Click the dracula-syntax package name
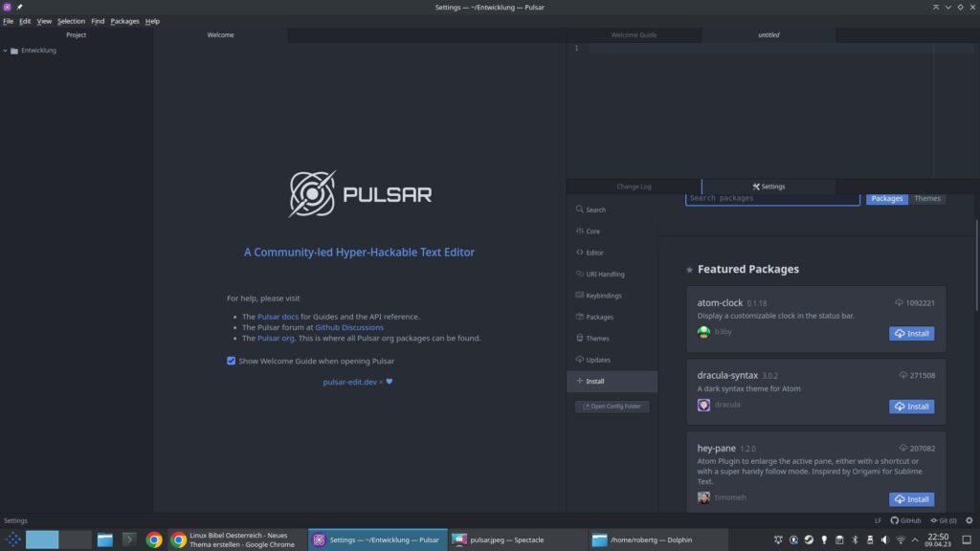Screen dimensions: 980x551 point(727,375)
